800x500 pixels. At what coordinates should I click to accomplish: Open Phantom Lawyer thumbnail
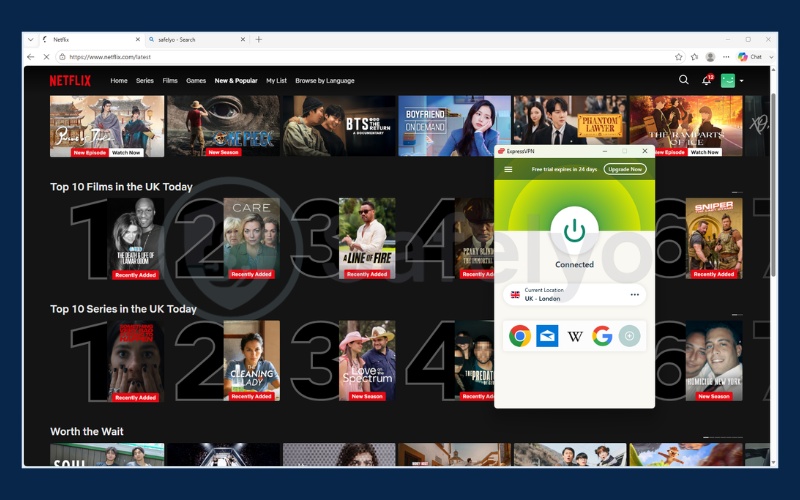[x=570, y=120]
